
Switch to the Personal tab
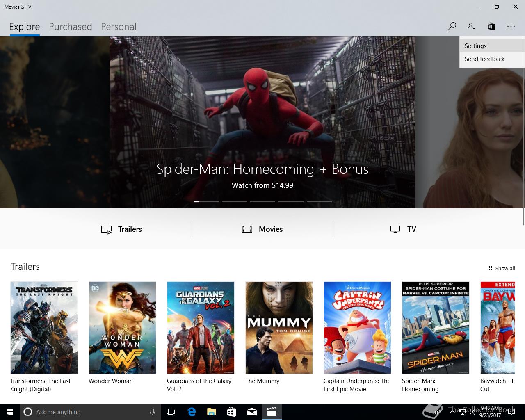coord(119,27)
